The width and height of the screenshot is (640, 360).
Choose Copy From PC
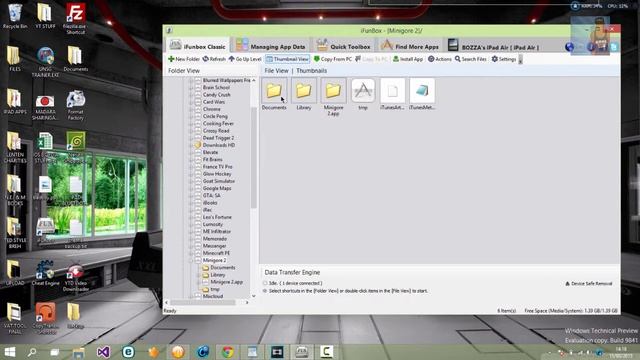[333, 59]
